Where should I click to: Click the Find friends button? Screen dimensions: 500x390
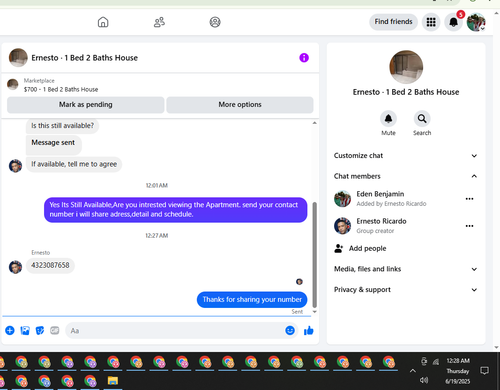(393, 22)
